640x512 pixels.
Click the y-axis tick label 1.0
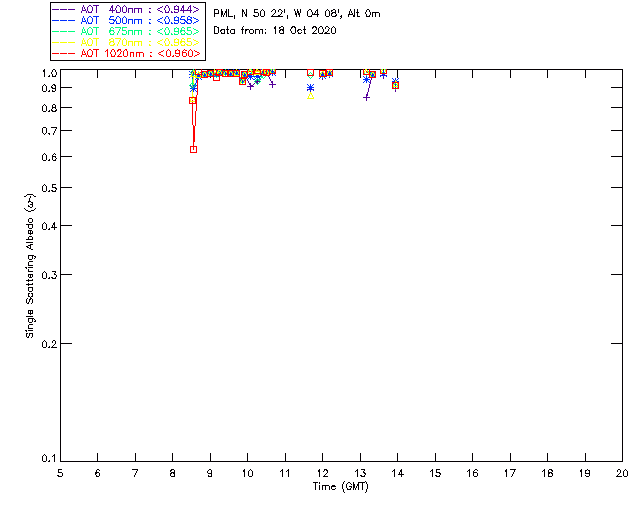tap(49, 73)
